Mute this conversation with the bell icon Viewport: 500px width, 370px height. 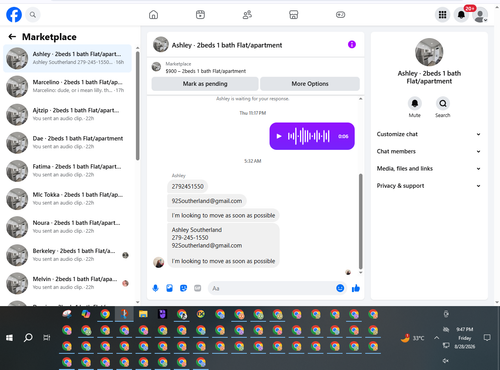(415, 103)
